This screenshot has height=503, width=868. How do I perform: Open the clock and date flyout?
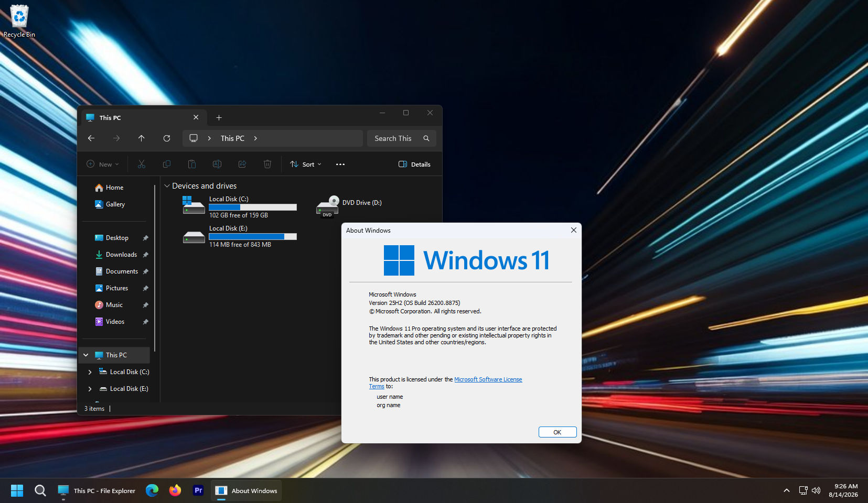[843, 490]
